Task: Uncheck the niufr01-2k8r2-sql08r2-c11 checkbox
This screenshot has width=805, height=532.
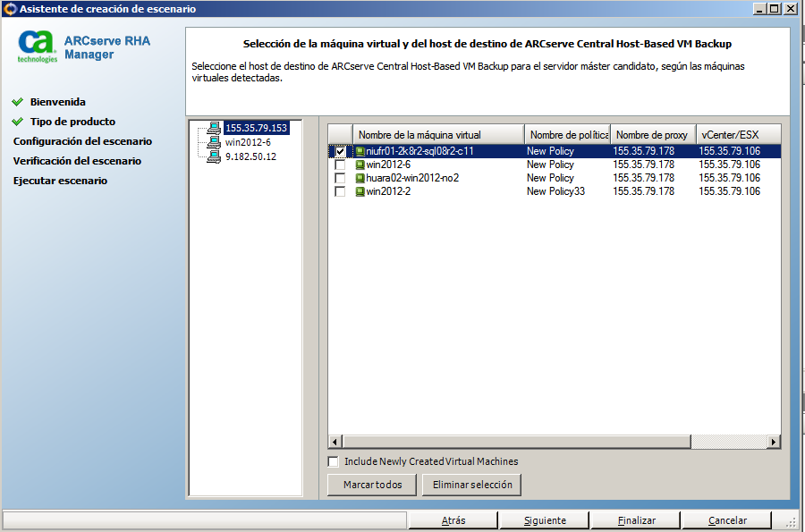Action: 340,151
